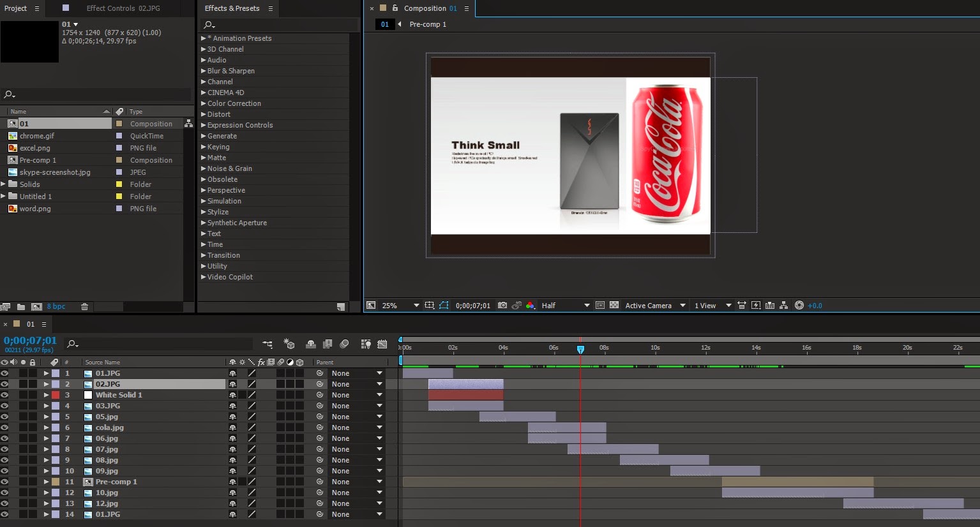Toggle Transparency Grid in the viewer

[x=614, y=306]
